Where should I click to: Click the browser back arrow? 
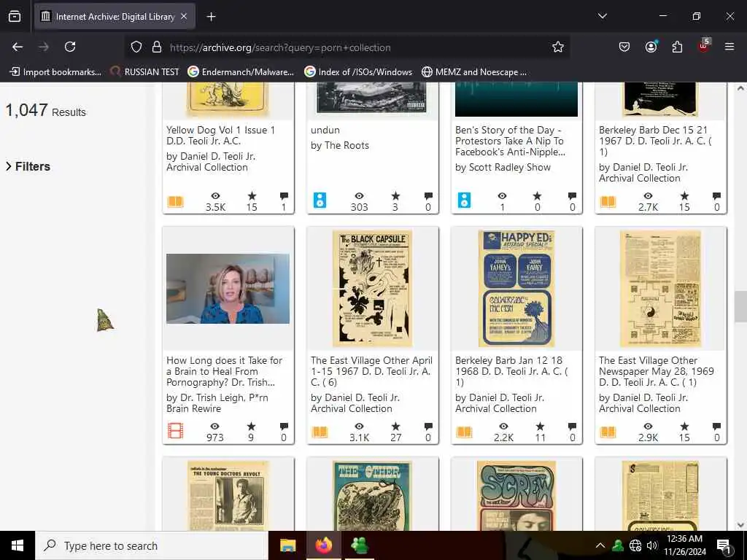(x=18, y=47)
